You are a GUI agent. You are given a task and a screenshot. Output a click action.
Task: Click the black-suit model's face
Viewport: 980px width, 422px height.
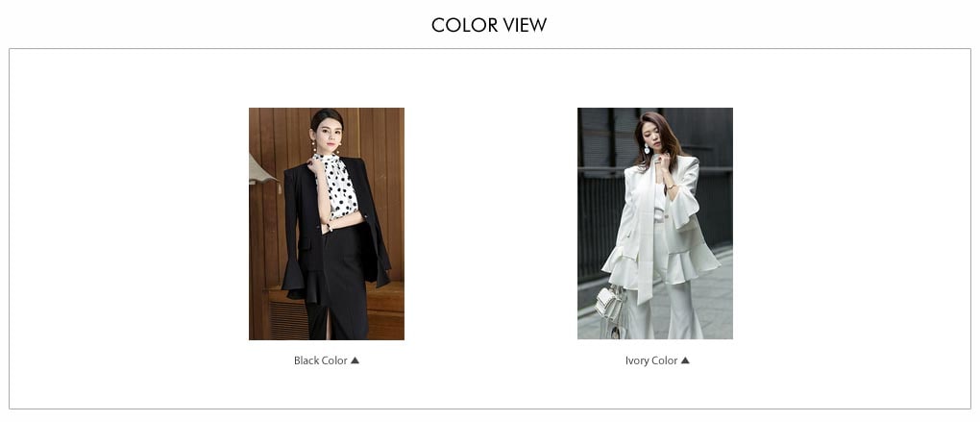329,133
